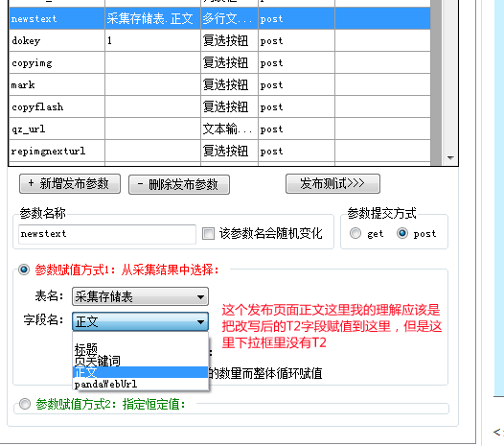Click the 新增发布参数 button
Image resolution: width=504 pixels, height=446 pixels.
70,184
